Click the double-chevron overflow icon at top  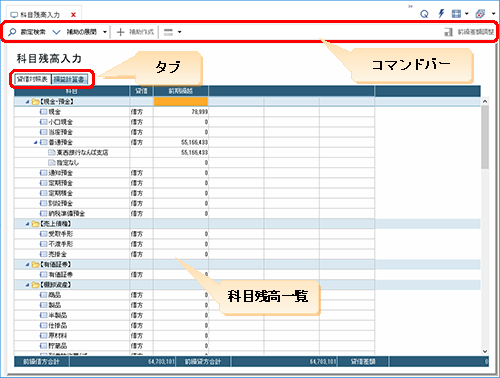coord(410,6)
